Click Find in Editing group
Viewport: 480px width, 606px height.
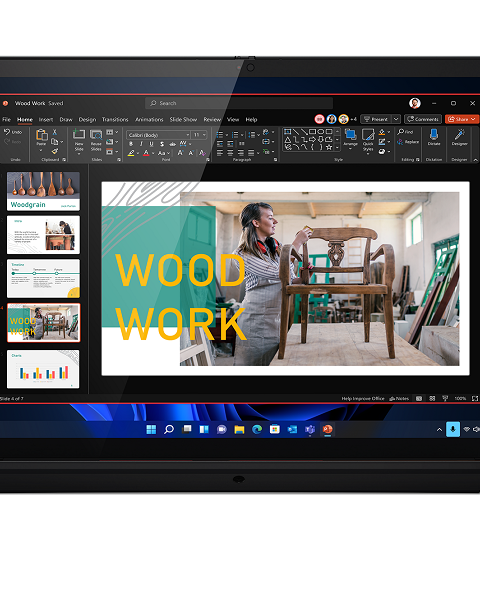click(x=405, y=132)
